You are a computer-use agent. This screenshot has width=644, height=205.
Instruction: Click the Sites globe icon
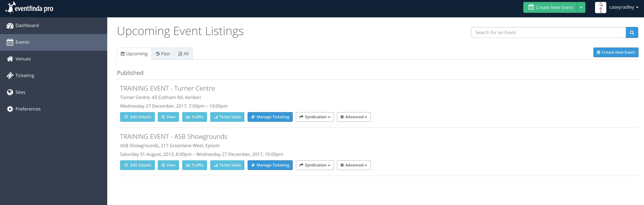(x=10, y=92)
